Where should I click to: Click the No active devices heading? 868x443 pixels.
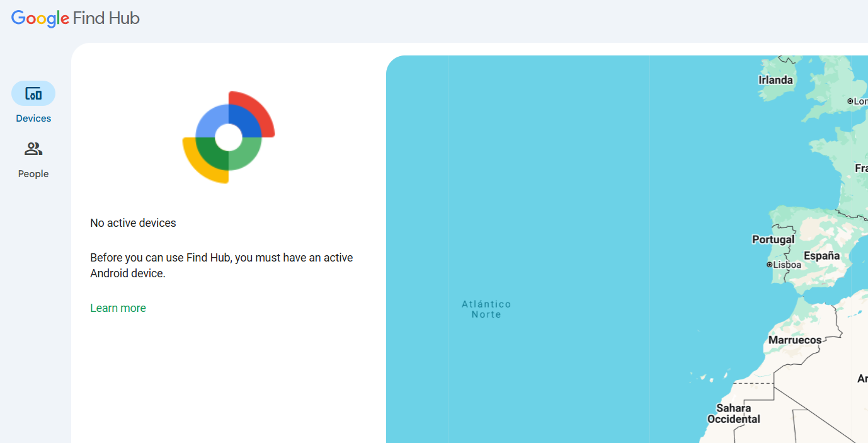133,223
